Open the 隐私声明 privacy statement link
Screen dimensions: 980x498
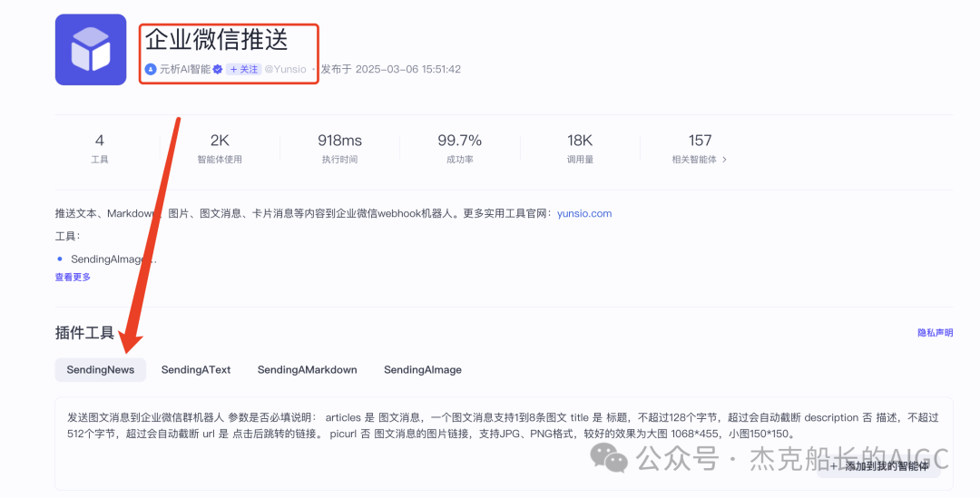pos(935,332)
